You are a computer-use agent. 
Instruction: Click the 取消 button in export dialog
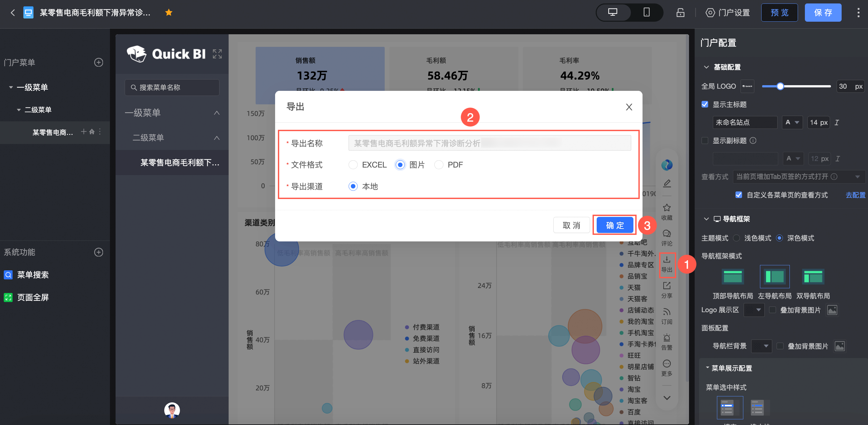(x=571, y=225)
